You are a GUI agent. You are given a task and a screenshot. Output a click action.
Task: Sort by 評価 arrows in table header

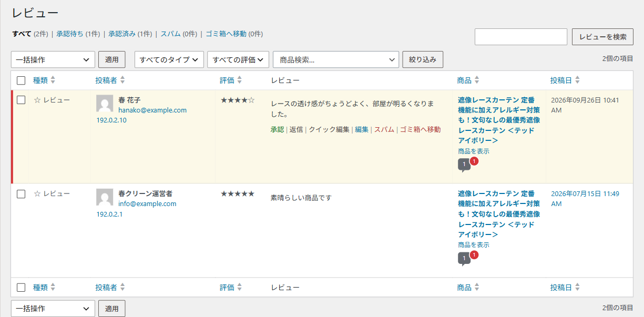(240, 80)
